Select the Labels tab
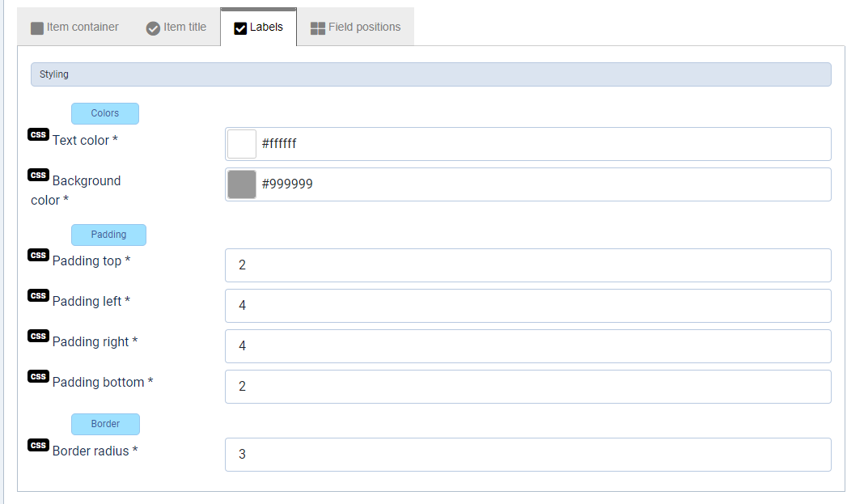 [259, 28]
